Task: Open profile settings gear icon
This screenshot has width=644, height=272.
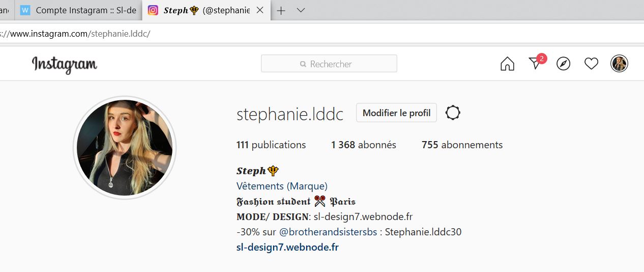Action: tap(453, 113)
